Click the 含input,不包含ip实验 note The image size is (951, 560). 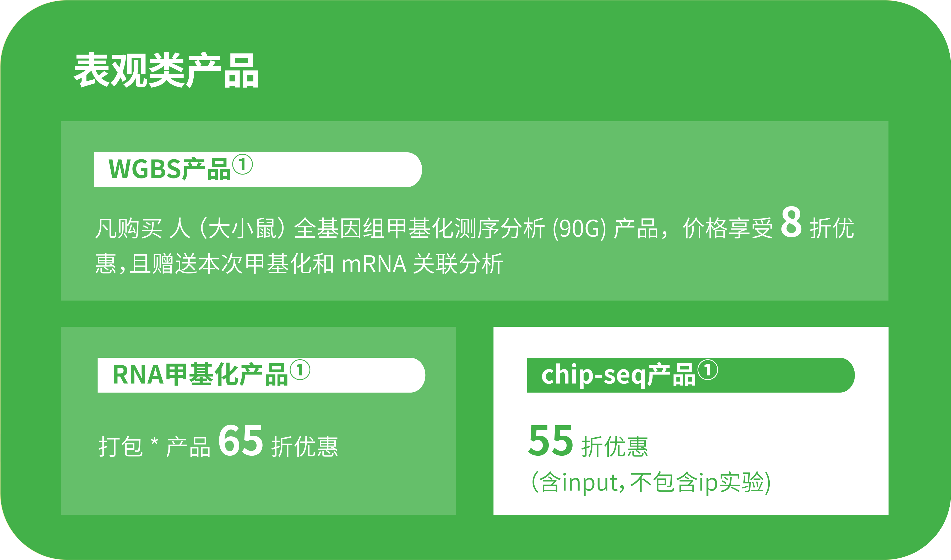651,483
